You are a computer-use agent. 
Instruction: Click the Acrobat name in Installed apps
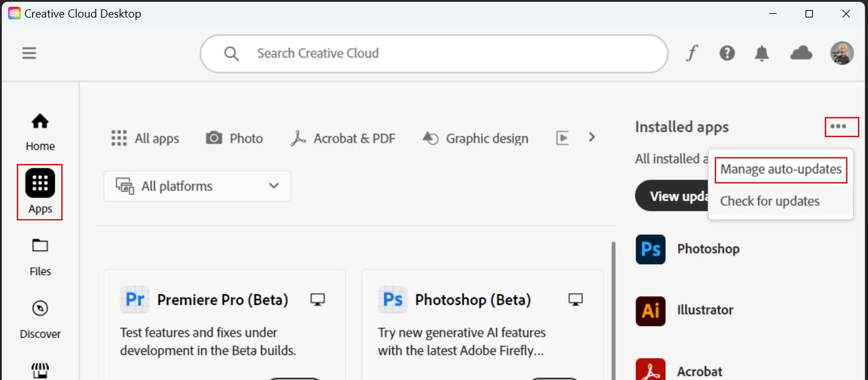(x=700, y=372)
